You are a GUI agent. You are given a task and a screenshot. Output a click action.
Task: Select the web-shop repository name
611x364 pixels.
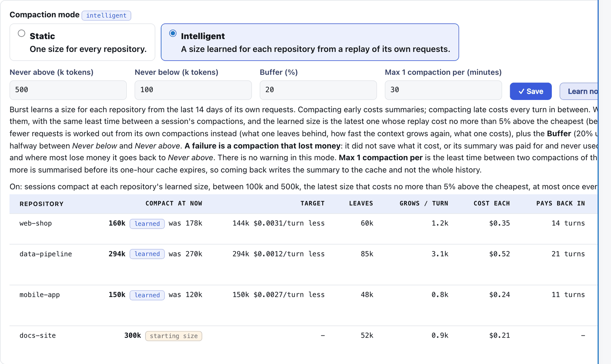point(36,223)
